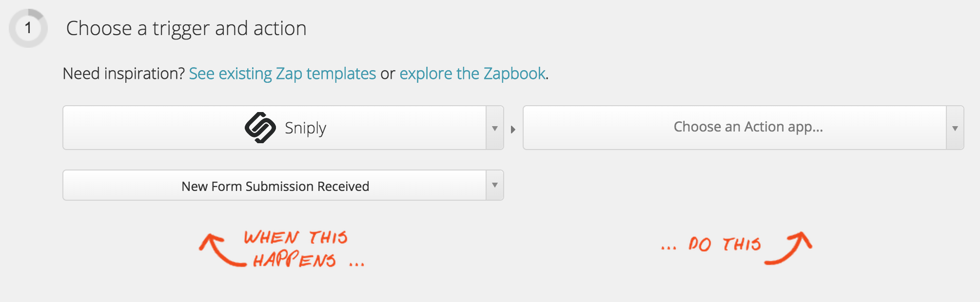This screenshot has height=302, width=980.
Task: Select the Choose an Action app combo box
Action: 743,128
